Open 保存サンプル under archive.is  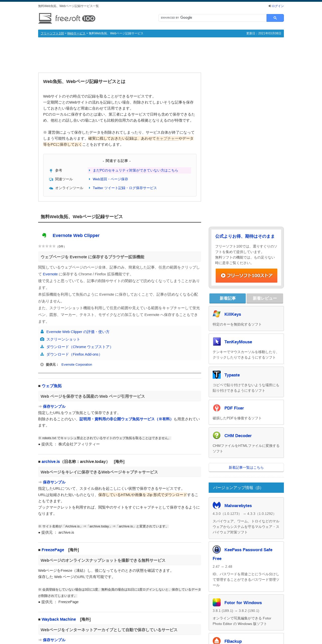(x=54, y=482)
